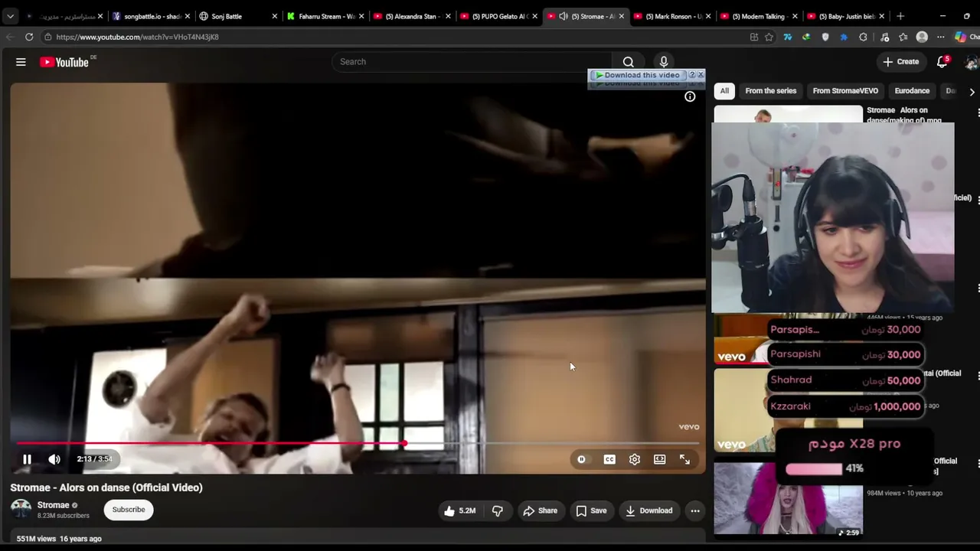This screenshot has height=551, width=980.
Task: Subscribe to the Stromae channel
Action: 129,510
